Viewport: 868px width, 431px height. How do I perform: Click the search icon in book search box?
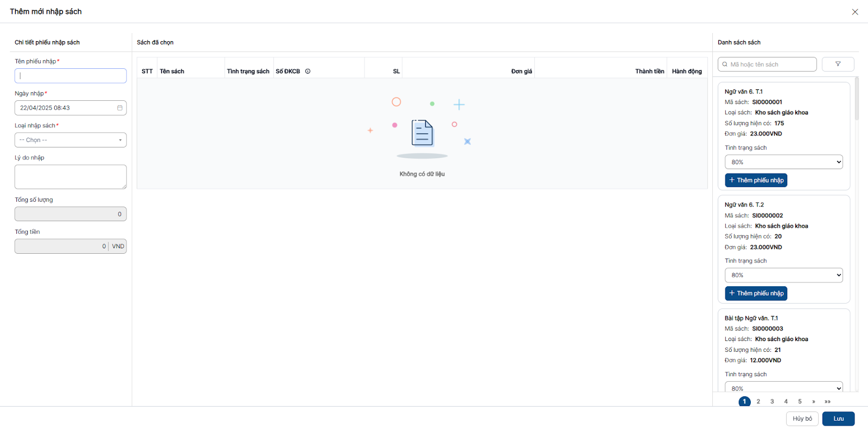tap(725, 65)
